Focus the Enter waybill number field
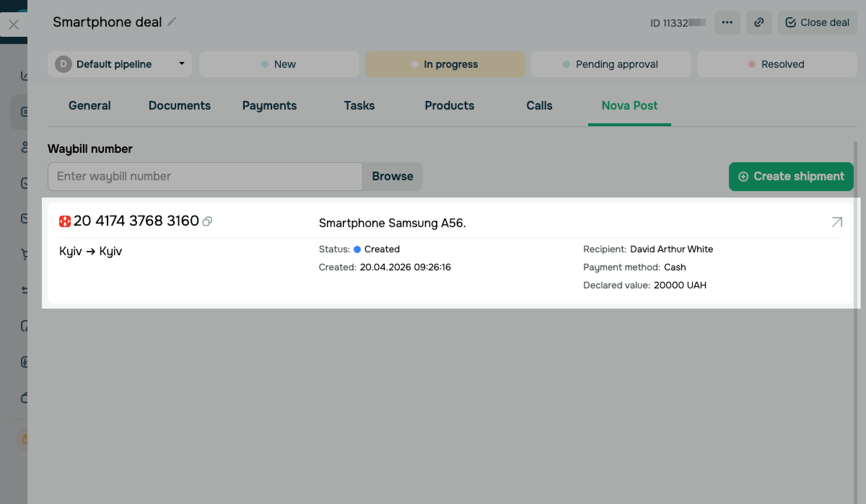The height and width of the screenshot is (504, 866). point(205,176)
